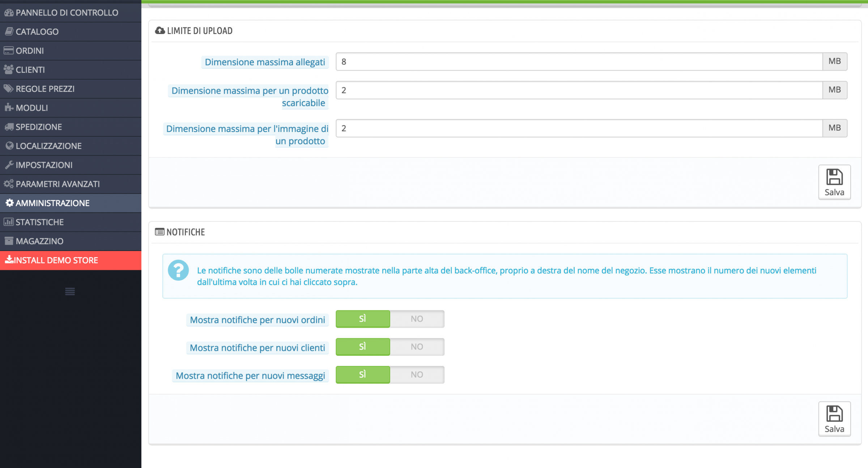Viewport: 868px width, 468px height.
Task: Open the Magazzino menu item
Action: [x=39, y=241]
